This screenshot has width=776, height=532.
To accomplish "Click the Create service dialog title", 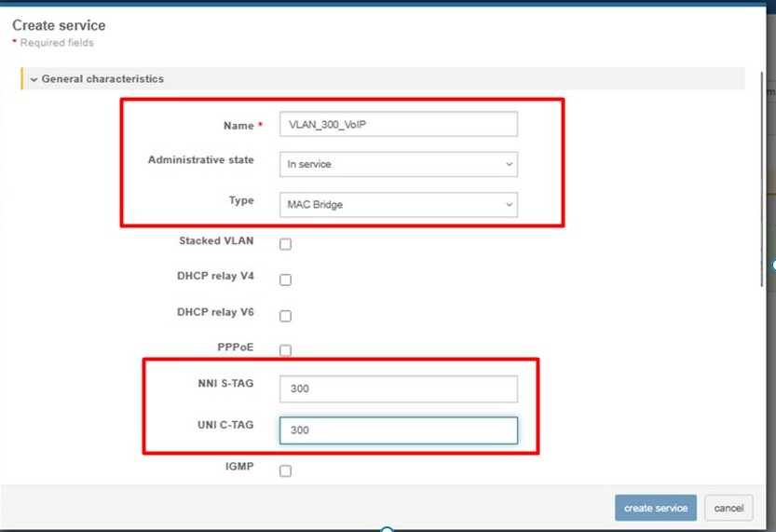I will pos(59,25).
